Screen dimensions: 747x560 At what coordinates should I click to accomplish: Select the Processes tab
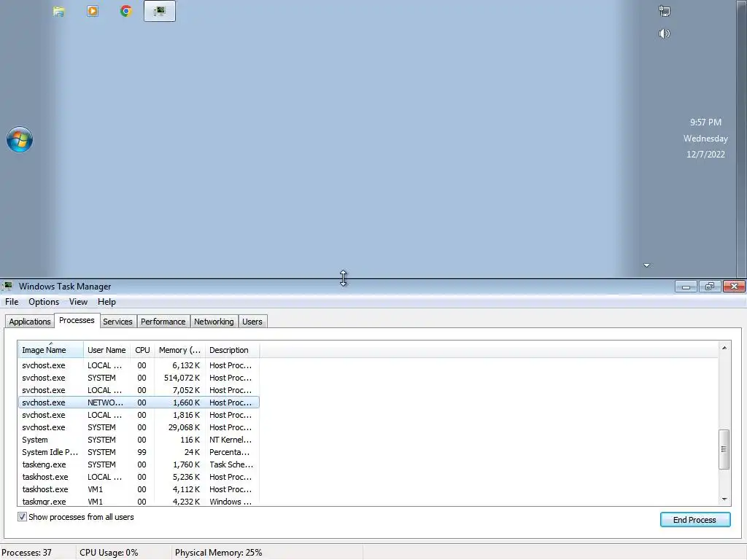coord(77,321)
